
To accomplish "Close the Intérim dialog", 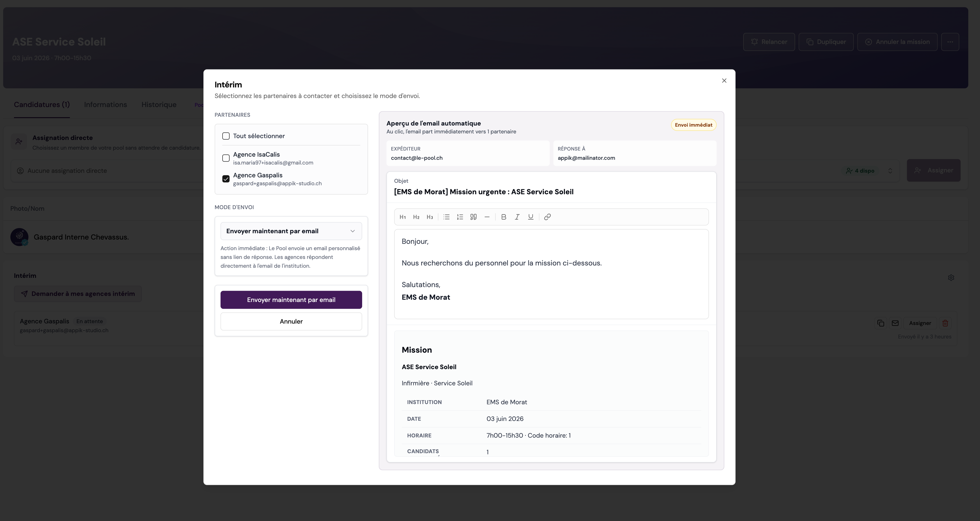I will click(724, 81).
